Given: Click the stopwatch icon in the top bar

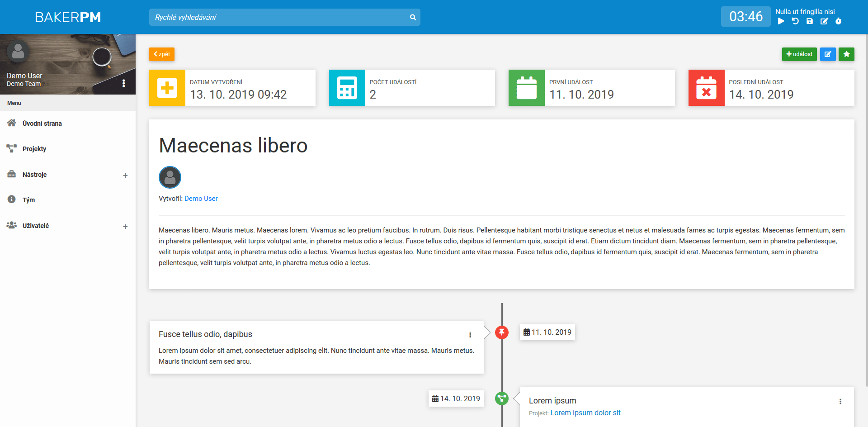Looking at the screenshot, I should [x=839, y=21].
